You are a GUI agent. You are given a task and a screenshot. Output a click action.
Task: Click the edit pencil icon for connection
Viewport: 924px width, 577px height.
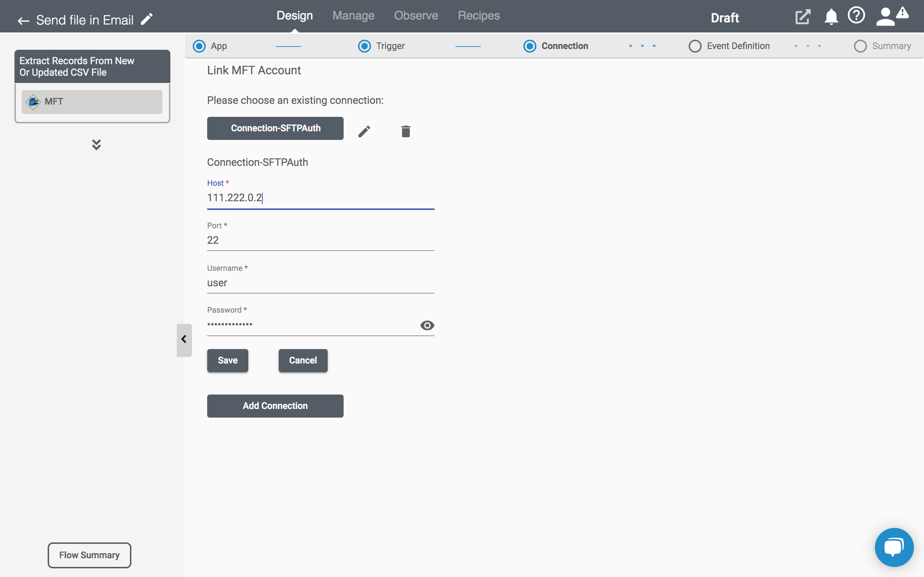[x=365, y=130]
